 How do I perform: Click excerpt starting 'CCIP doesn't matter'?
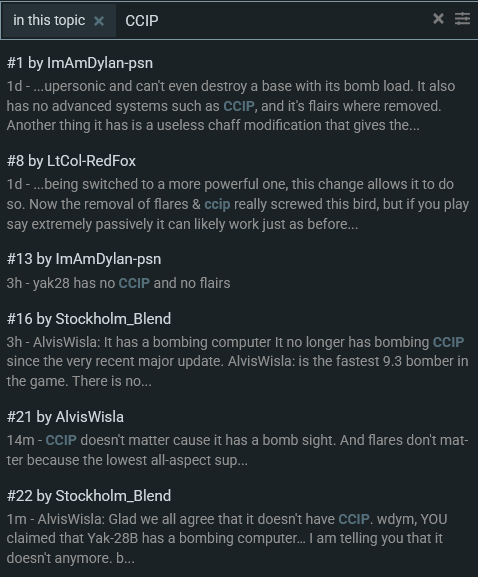[x=238, y=450]
